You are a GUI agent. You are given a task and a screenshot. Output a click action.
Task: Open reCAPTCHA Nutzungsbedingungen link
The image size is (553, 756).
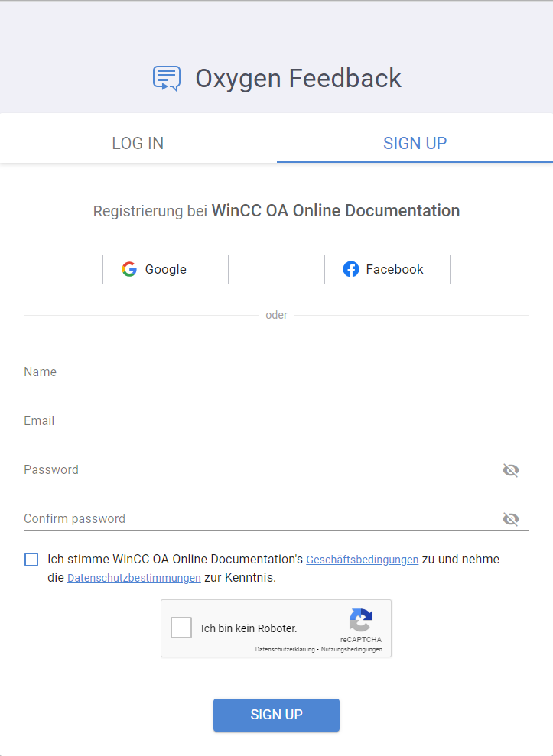[x=352, y=650]
